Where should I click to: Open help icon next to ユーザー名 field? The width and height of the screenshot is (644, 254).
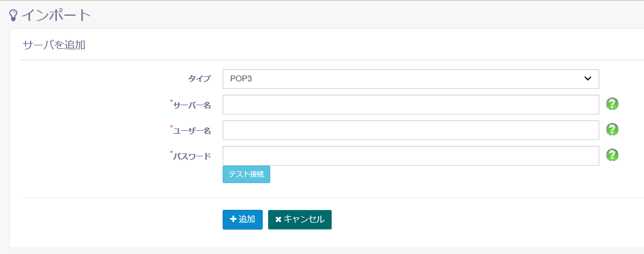click(612, 130)
